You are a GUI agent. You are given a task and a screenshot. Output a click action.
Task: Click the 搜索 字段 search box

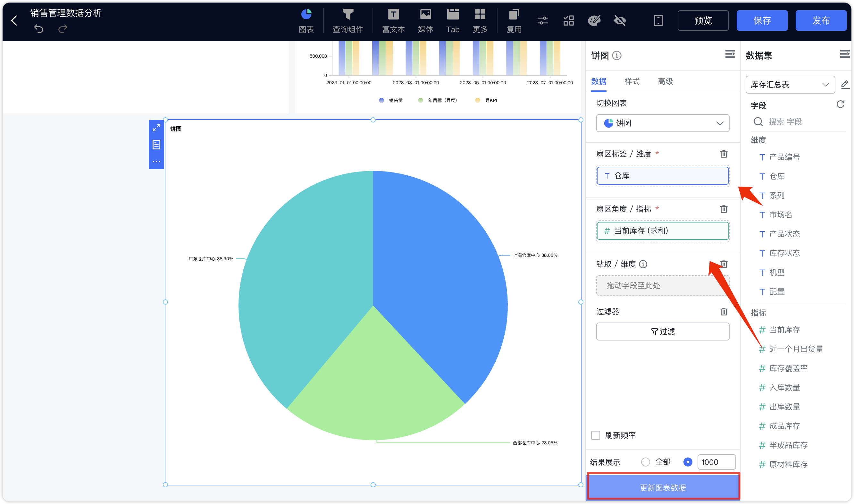point(798,122)
